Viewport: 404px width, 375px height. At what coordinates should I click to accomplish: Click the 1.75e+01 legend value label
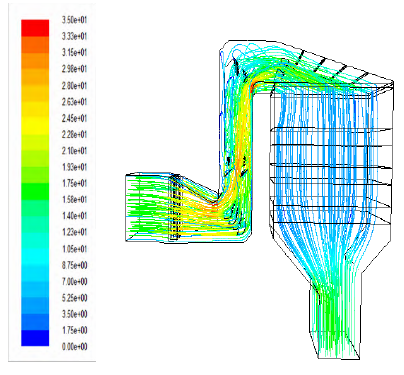(74, 183)
